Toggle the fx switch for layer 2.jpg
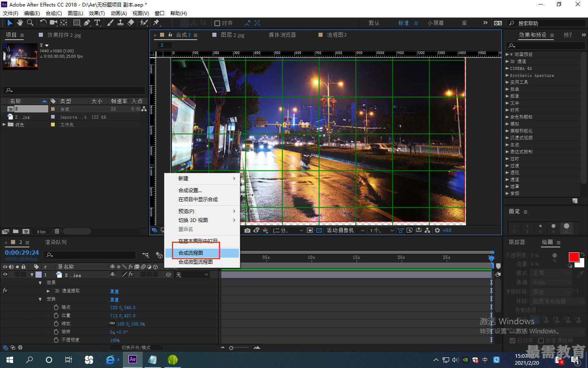 pos(131,275)
